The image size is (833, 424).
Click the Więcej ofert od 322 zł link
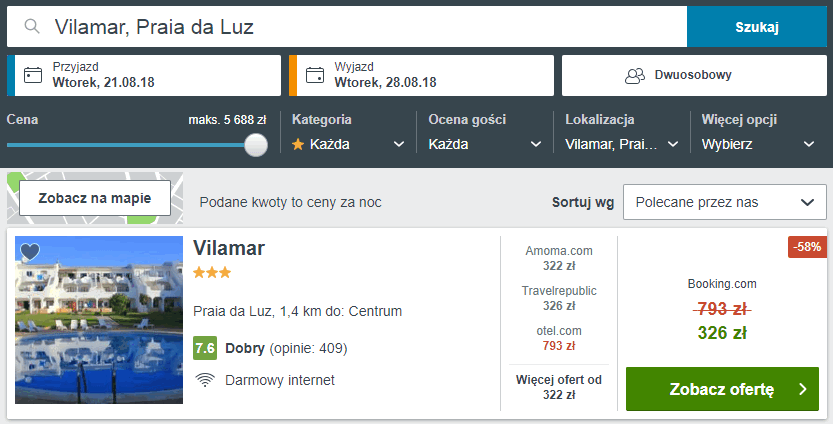coord(559,387)
